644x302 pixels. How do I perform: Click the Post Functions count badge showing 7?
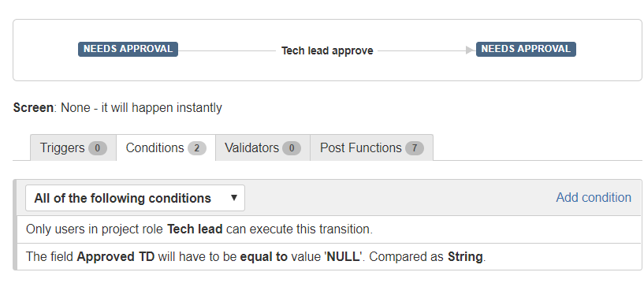pyautogui.click(x=415, y=148)
